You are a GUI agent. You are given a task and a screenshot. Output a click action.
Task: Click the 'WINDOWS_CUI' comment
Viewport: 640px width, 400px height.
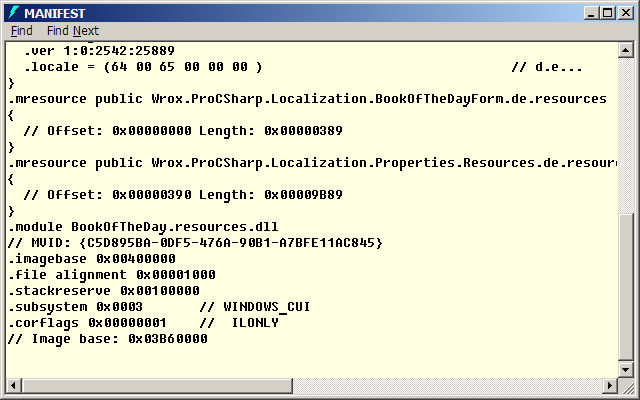[267, 307]
